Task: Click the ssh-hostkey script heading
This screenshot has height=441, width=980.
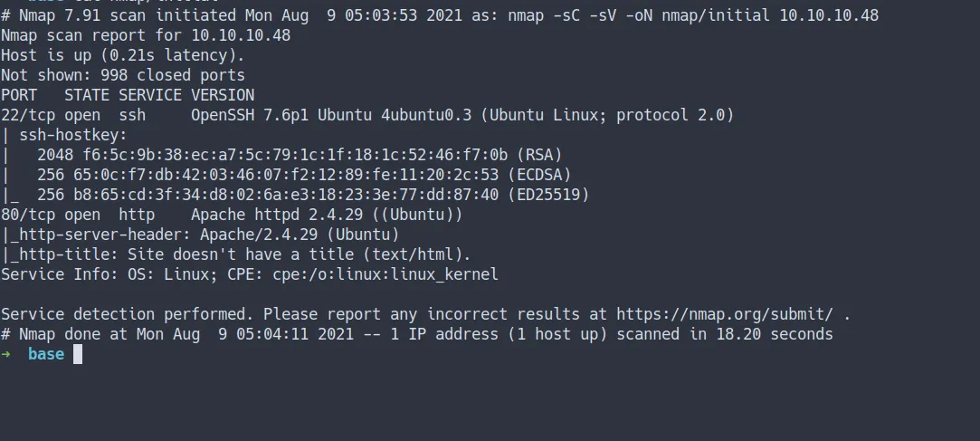Action: [68, 135]
